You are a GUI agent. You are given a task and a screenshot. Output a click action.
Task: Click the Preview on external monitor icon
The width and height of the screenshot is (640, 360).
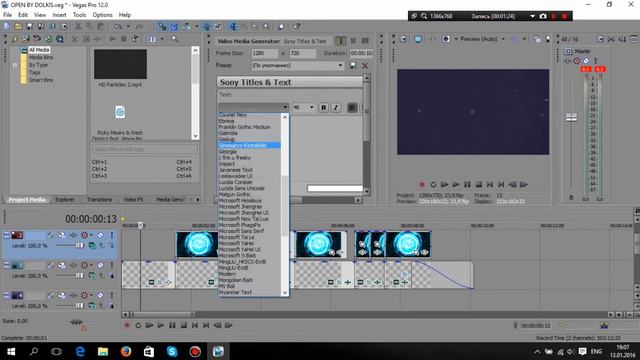418,39
